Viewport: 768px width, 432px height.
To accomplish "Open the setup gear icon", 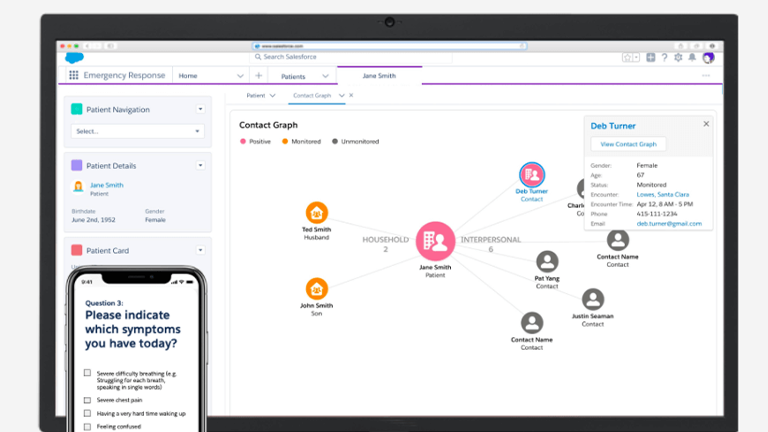I will click(x=678, y=57).
